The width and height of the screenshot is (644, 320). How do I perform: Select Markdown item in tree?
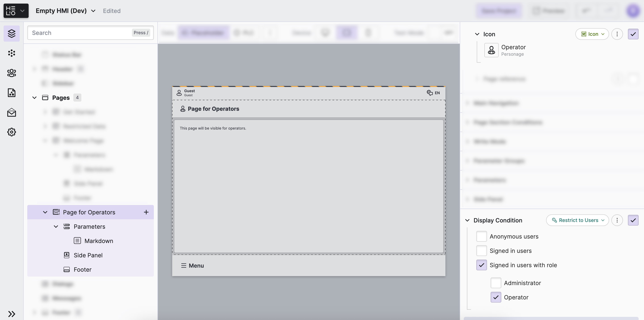tap(98, 241)
